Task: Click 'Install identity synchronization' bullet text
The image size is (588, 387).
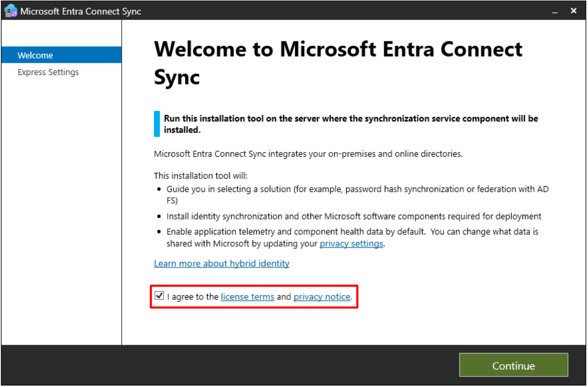Action: pyautogui.click(x=354, y=216)
